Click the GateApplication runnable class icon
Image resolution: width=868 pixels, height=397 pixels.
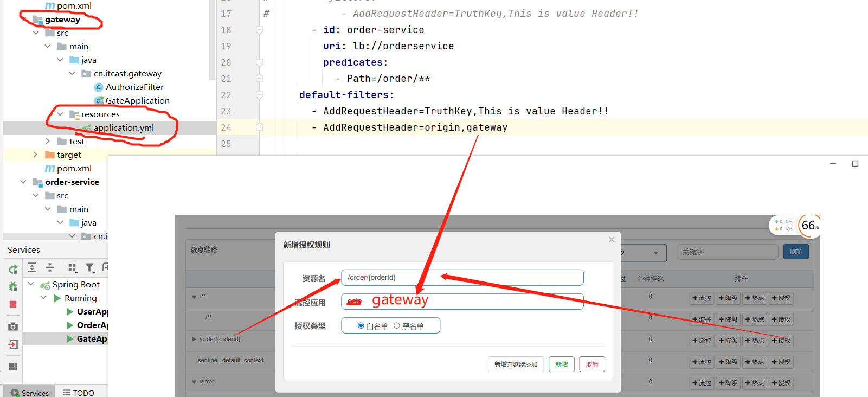[x=99, y=101]
